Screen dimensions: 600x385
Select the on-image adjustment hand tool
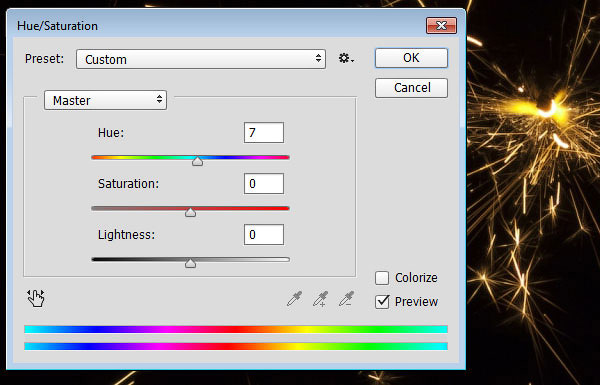click(36, 298)
